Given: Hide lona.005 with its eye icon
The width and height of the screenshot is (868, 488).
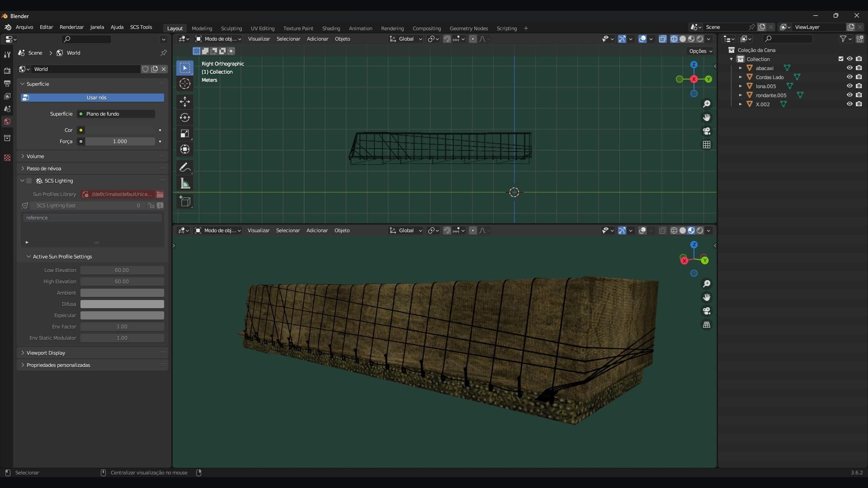Looking at the screenshot, I should pos(849,86).
